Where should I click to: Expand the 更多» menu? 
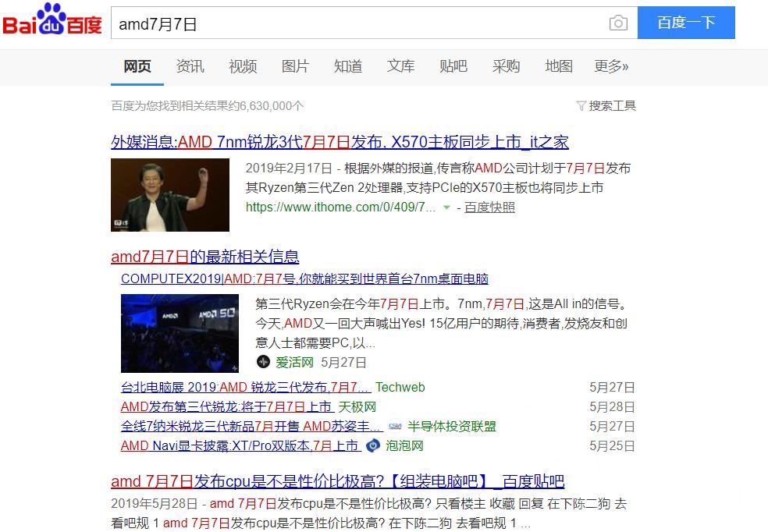click(611, 67)
